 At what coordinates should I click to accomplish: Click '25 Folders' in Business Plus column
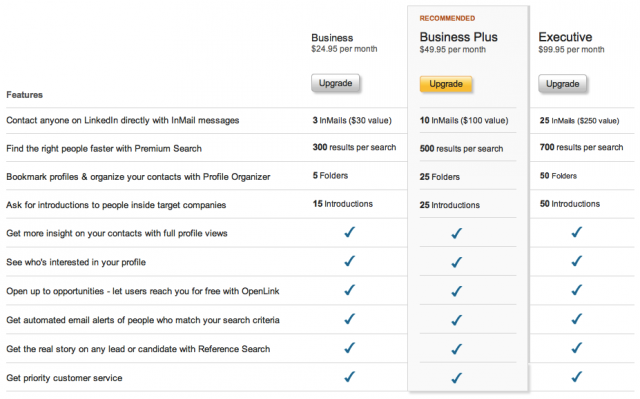click(x=440, y=177)
